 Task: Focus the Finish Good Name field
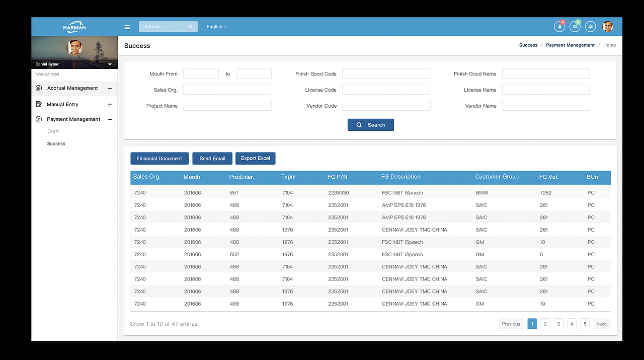click(546, 74)
